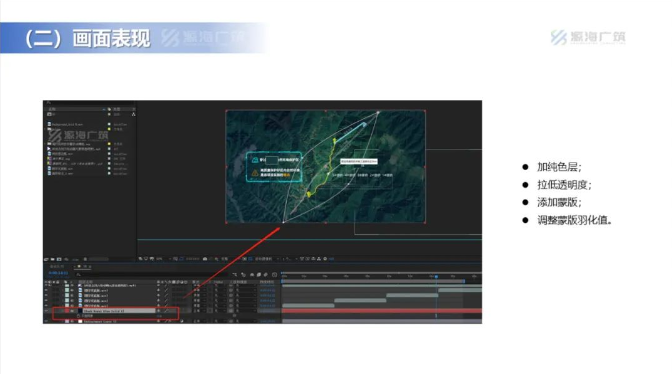Click the bottom mask vertex in the composition viewer

284,222
